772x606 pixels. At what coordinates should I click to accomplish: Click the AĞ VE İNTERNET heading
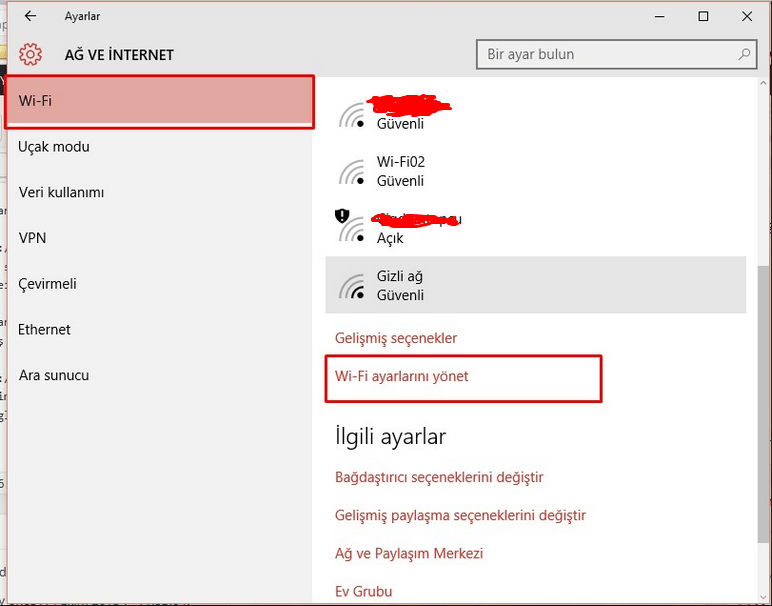119,55
